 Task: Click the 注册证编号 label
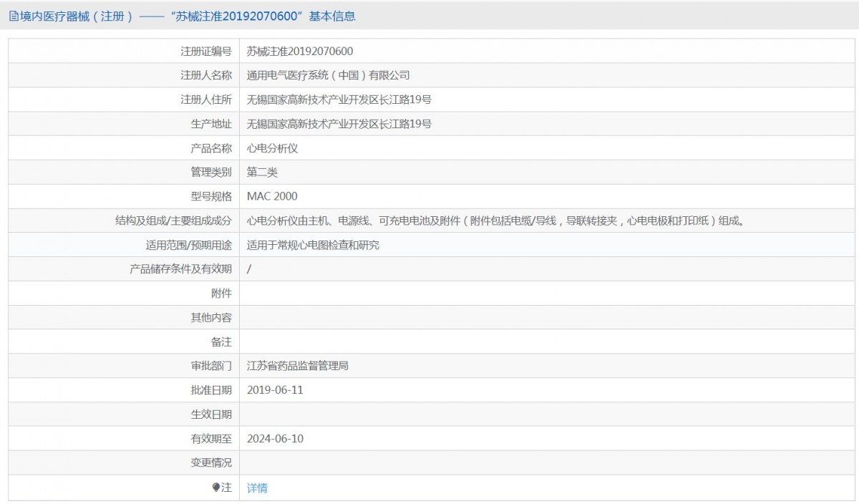coord(206,51)
